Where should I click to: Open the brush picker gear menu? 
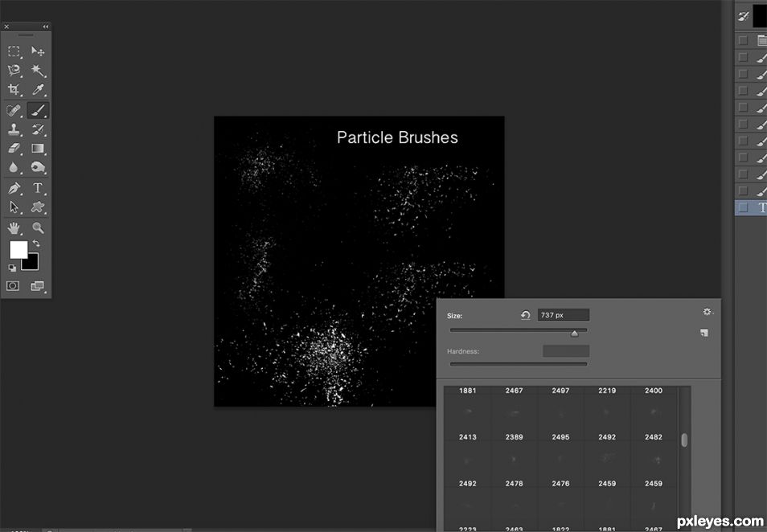(x=708, y=312)
